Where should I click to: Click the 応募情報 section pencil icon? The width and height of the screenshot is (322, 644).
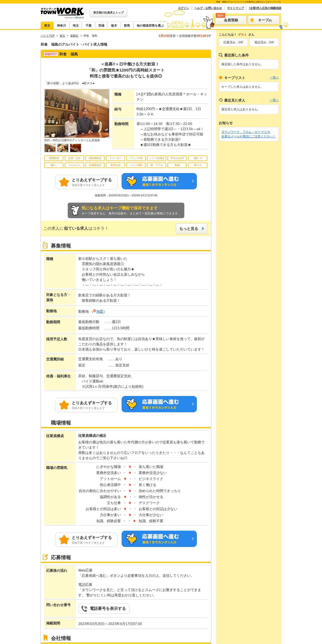tap(45, 557)
